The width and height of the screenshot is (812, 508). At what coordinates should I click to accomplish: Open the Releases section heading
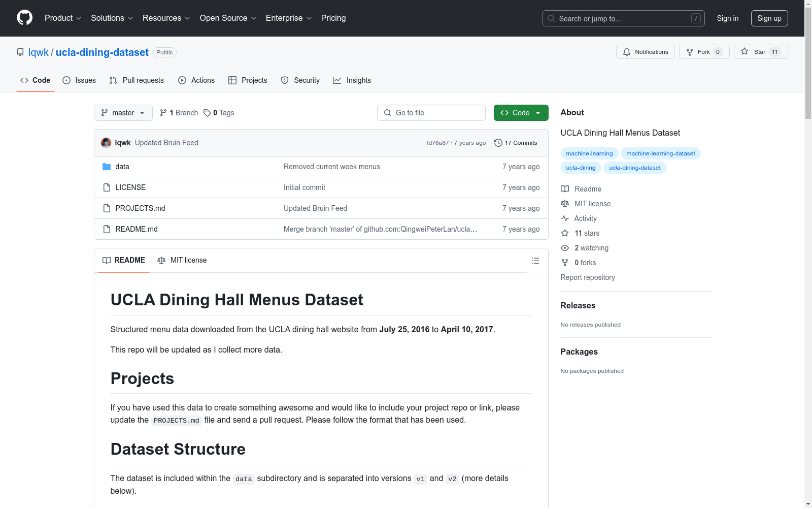(578, 305)
